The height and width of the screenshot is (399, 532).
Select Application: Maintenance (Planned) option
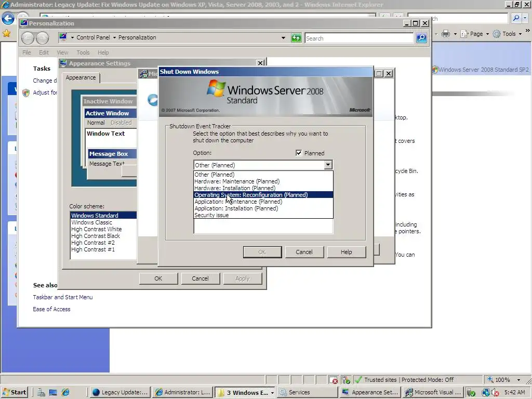[263, 202]
